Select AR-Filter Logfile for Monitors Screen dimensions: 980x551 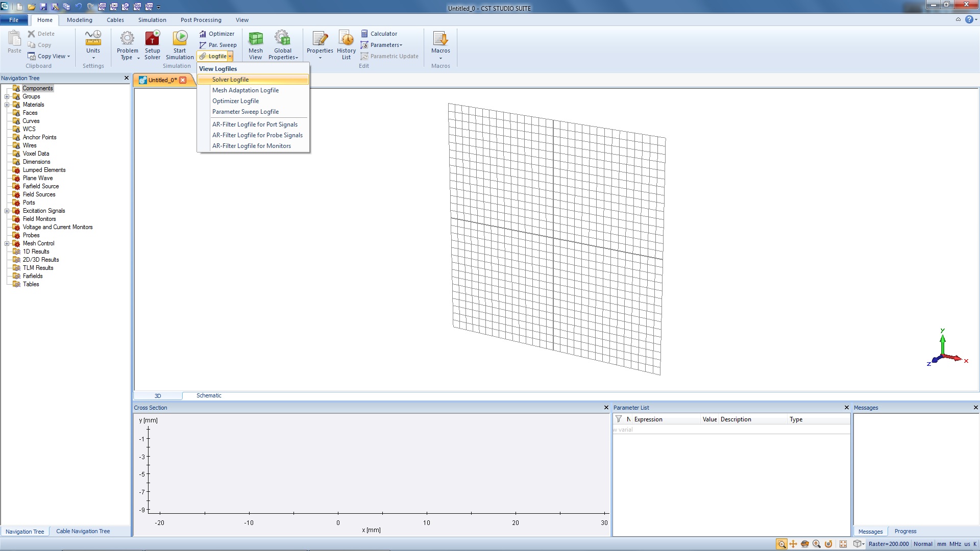[x=253, y=146]
